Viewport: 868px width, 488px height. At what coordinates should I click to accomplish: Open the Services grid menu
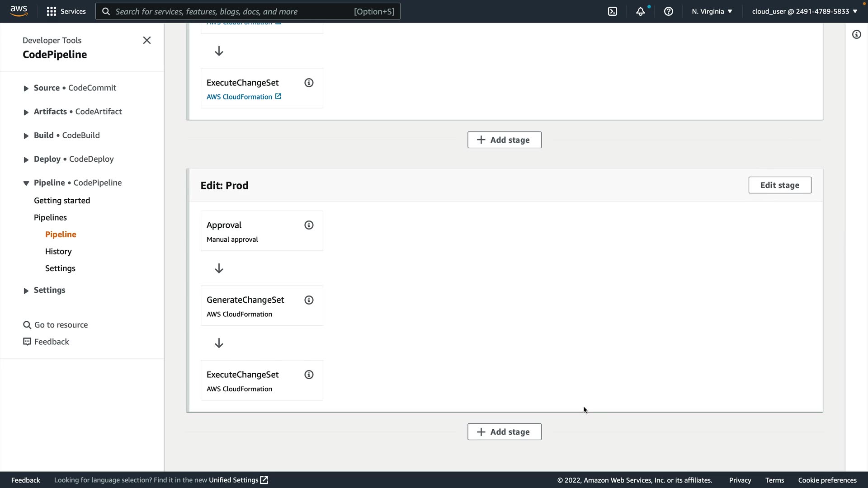point(66,11)
